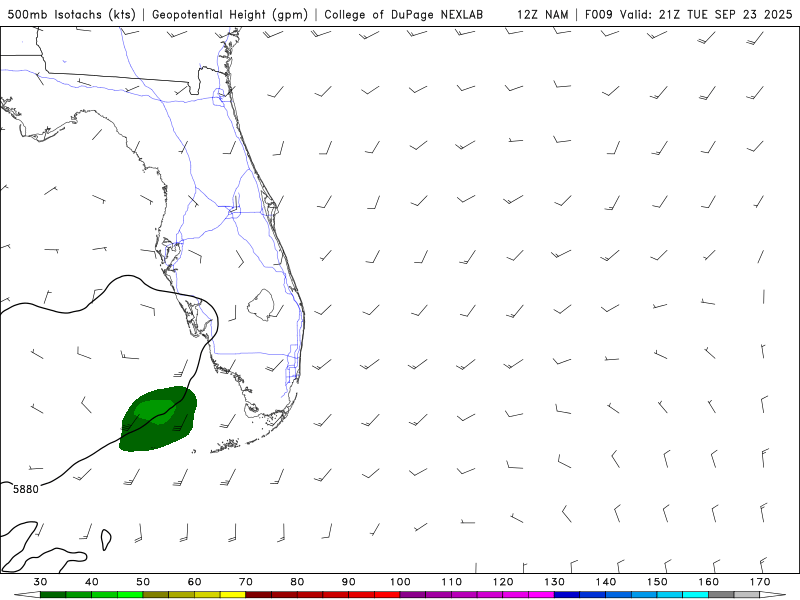Click the legend value 70
The width and height of the screenshot is (800, 600).
246,582
